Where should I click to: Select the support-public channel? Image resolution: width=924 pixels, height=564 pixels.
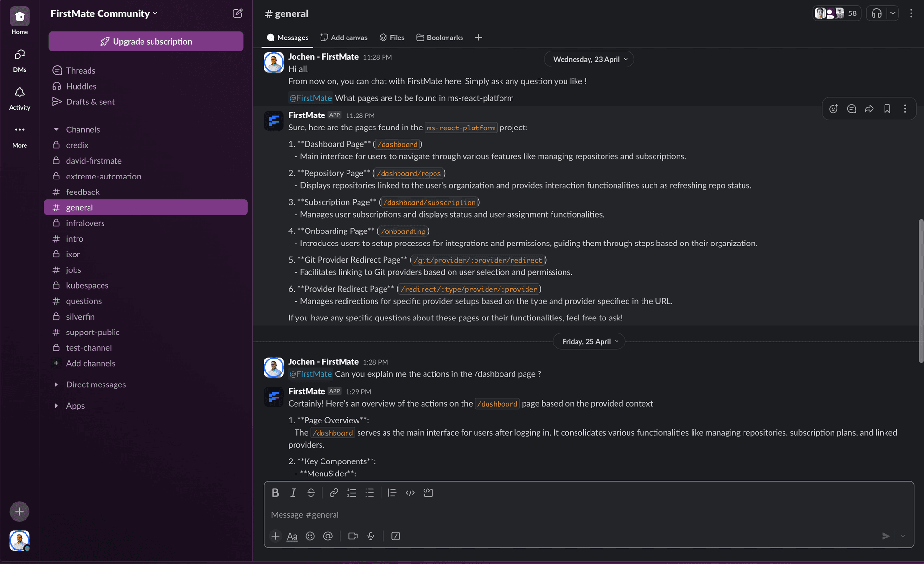pyautogui.click(x=146, y=332)
